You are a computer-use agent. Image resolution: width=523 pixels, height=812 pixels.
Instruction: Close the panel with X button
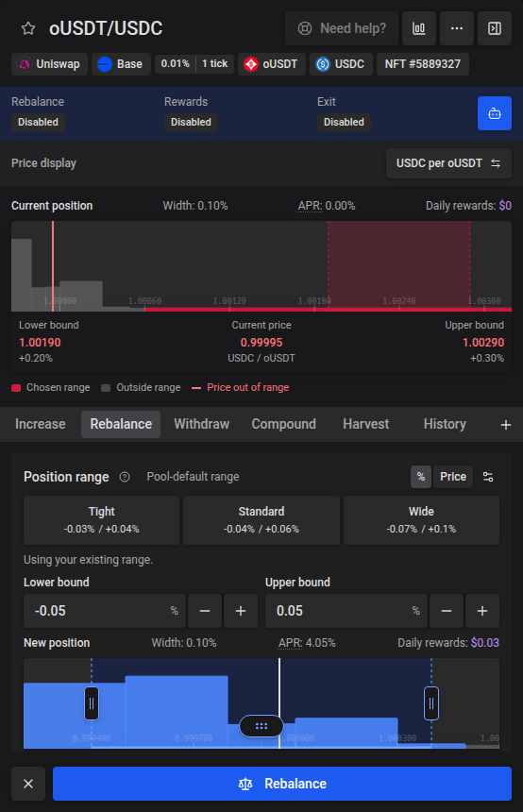coord(28,784)
